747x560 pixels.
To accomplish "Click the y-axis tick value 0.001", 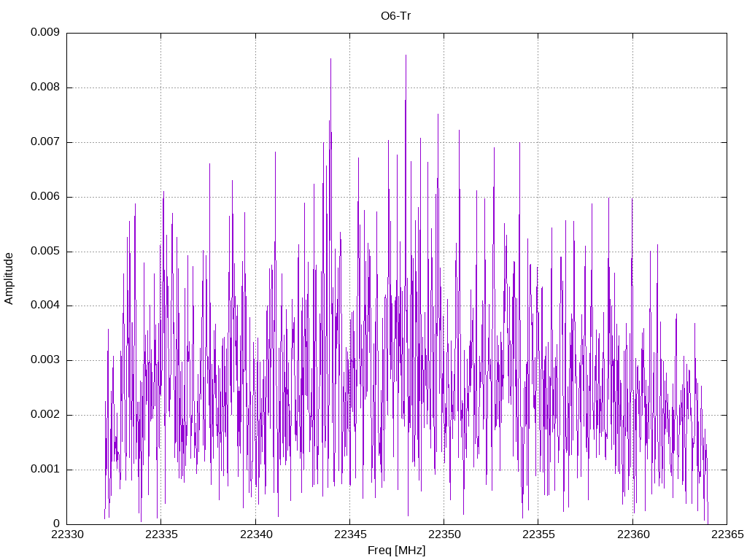I will pos(45,470).
